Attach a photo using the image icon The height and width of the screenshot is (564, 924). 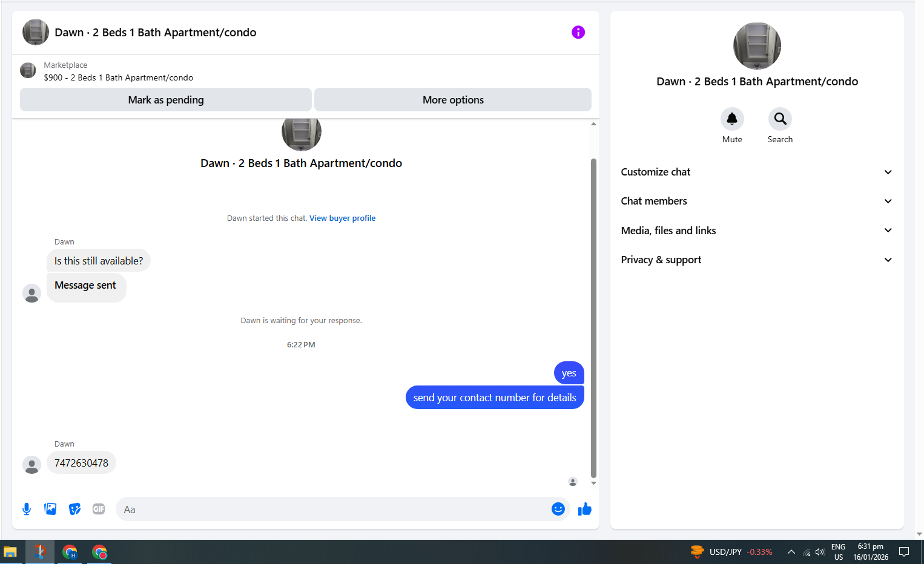pos(50,509)
